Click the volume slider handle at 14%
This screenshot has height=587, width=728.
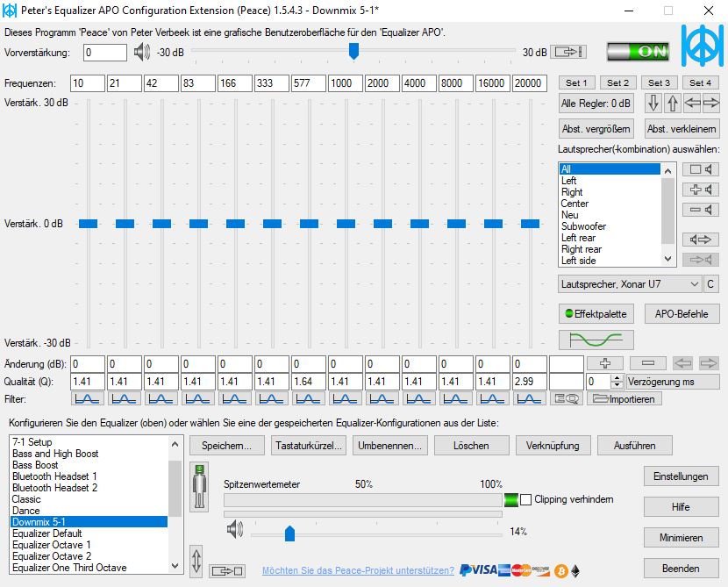point(289,533)
